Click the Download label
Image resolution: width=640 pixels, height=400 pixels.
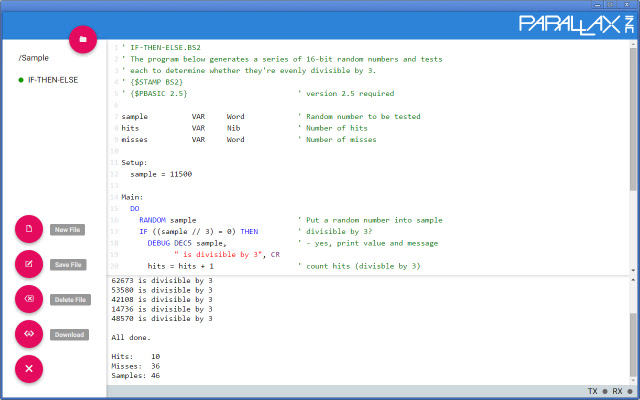(69, 335)
